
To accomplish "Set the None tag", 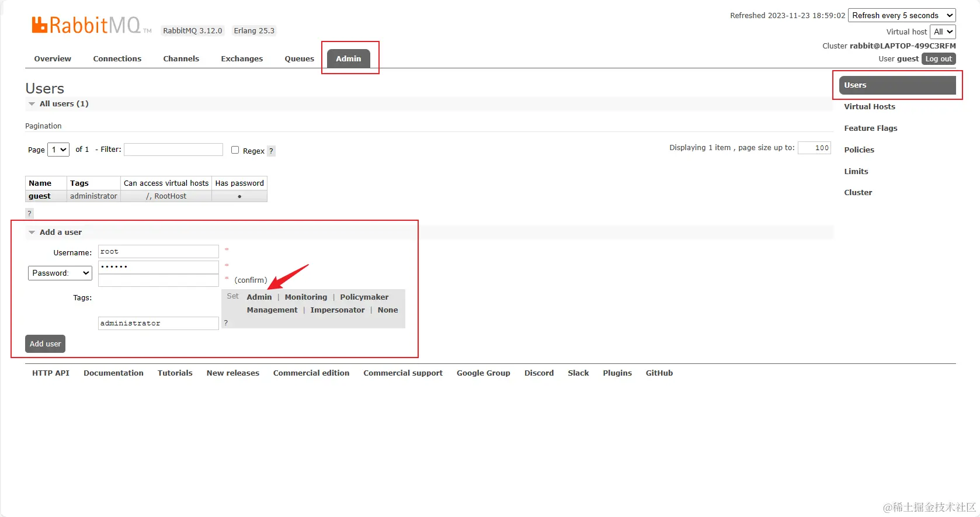I will [x=388, y=310].
